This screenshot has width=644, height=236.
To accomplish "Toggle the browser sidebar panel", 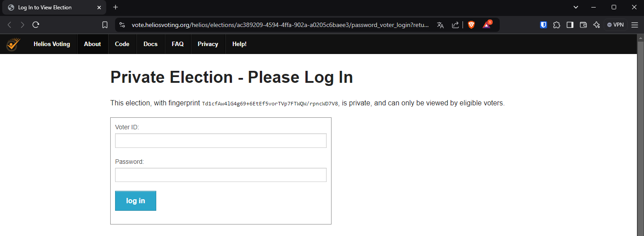I will click(x=570, y=25).
